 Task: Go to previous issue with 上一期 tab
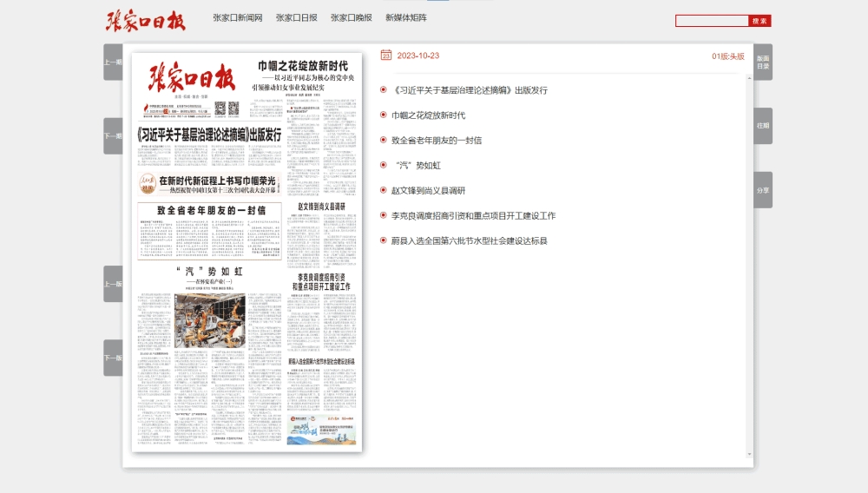click(x=113, y=62)
